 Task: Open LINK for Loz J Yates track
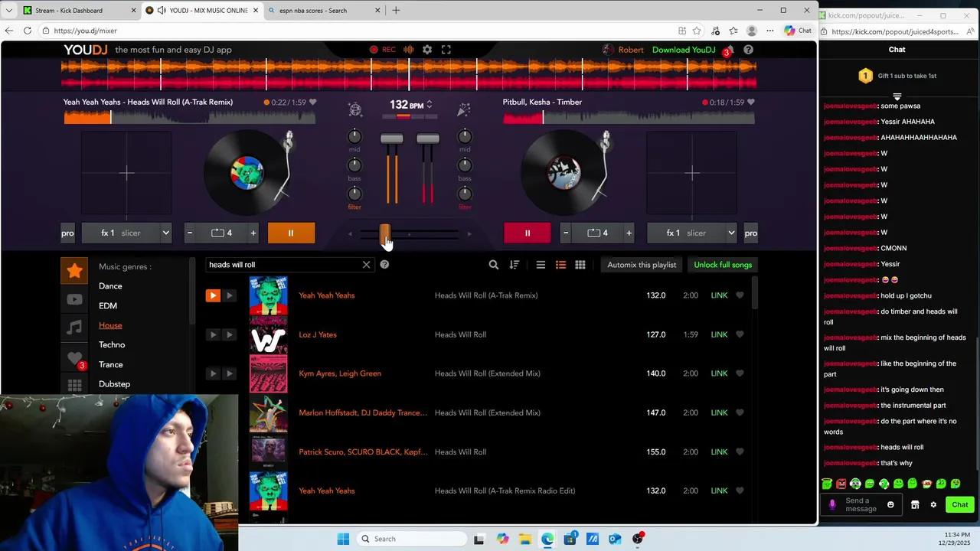(719, 334)
